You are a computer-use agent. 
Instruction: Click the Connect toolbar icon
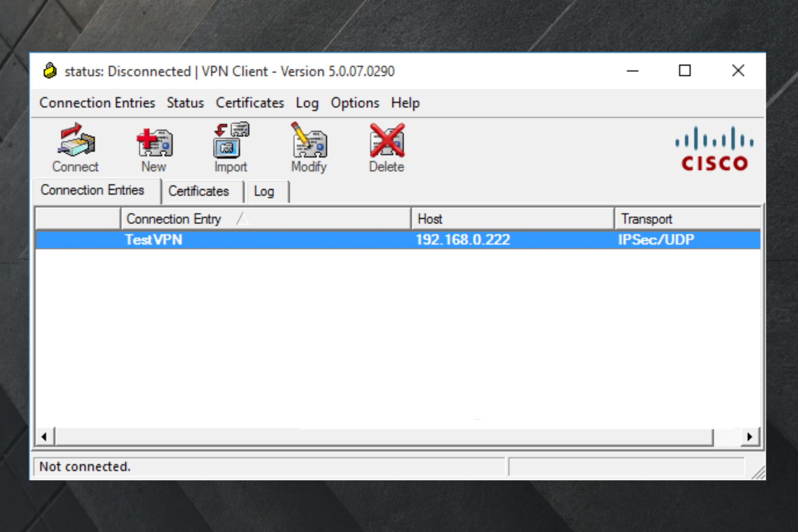tap(75, 148)
